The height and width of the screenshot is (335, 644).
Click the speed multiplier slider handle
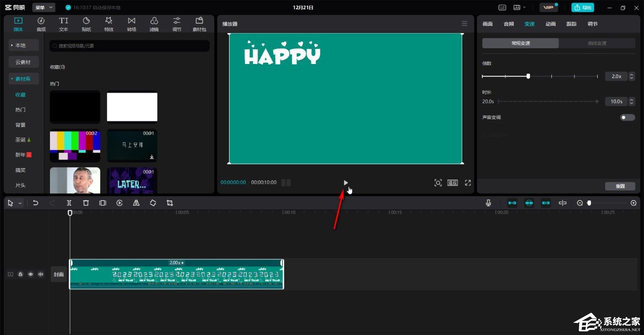click(528, 76)
